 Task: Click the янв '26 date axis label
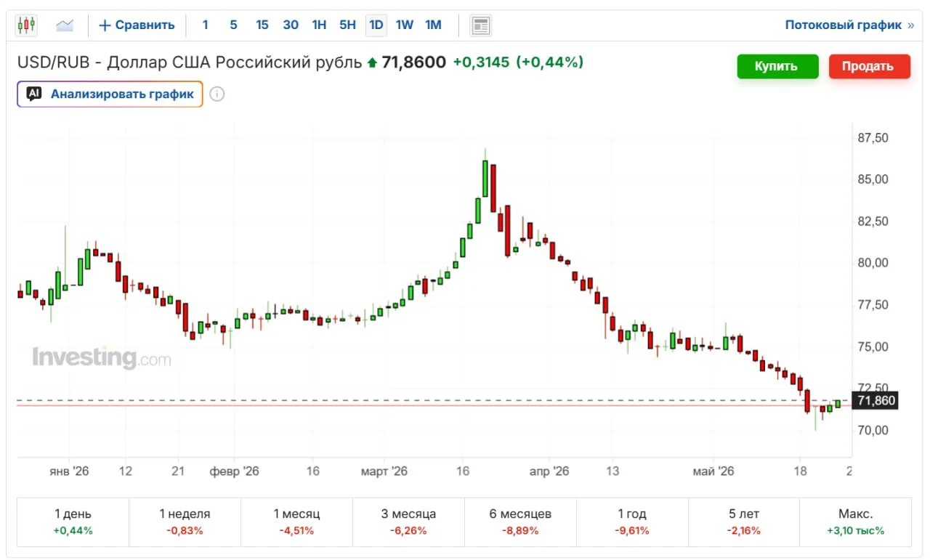pyautogui.click(x=69, y=471)
